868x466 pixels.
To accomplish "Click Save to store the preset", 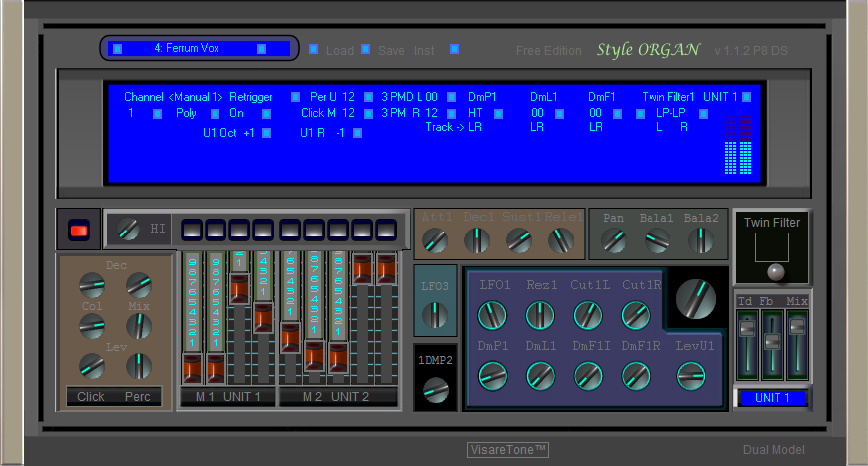I will [391, 50].
